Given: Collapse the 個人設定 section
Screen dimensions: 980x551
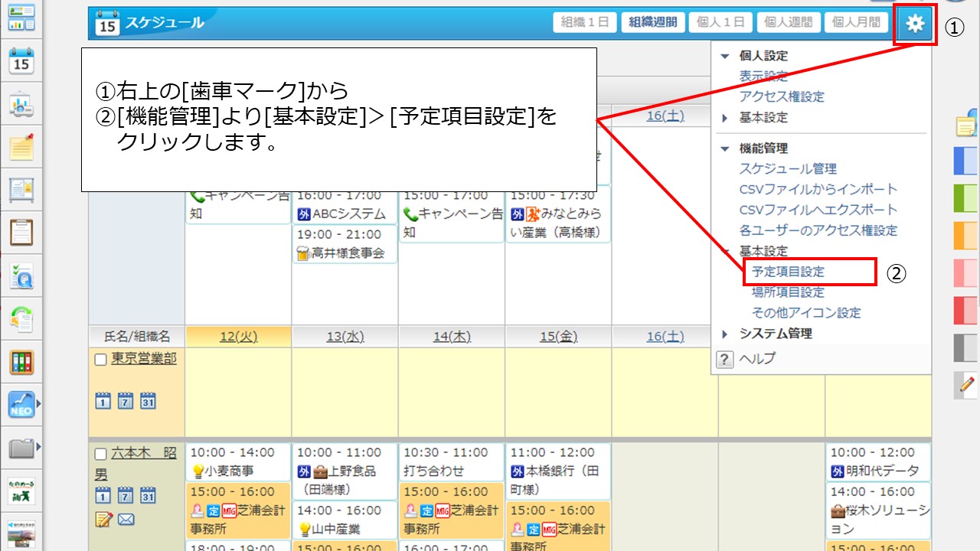Looking at the screenshot, I should [726, 56].
